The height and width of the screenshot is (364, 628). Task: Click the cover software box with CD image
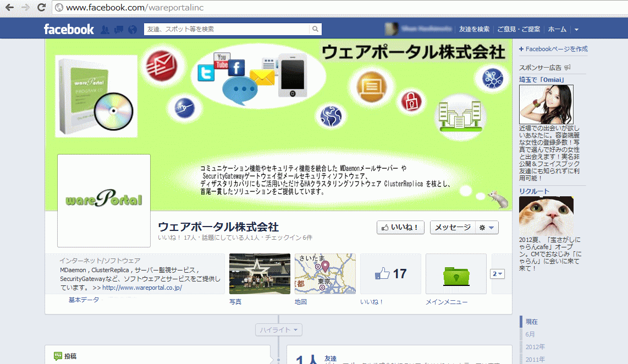coord(96,97)
